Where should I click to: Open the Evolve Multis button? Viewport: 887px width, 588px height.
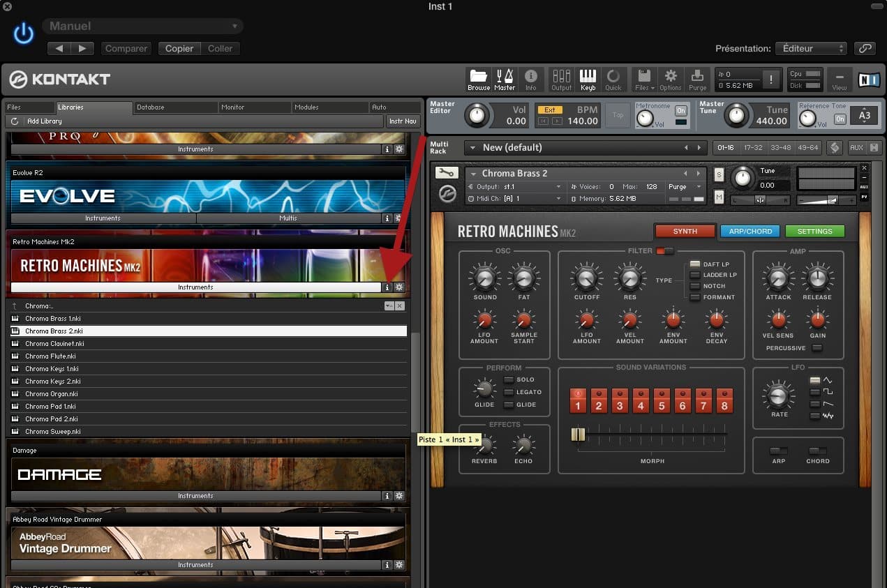pyautogui.click(x=288, y=218)
